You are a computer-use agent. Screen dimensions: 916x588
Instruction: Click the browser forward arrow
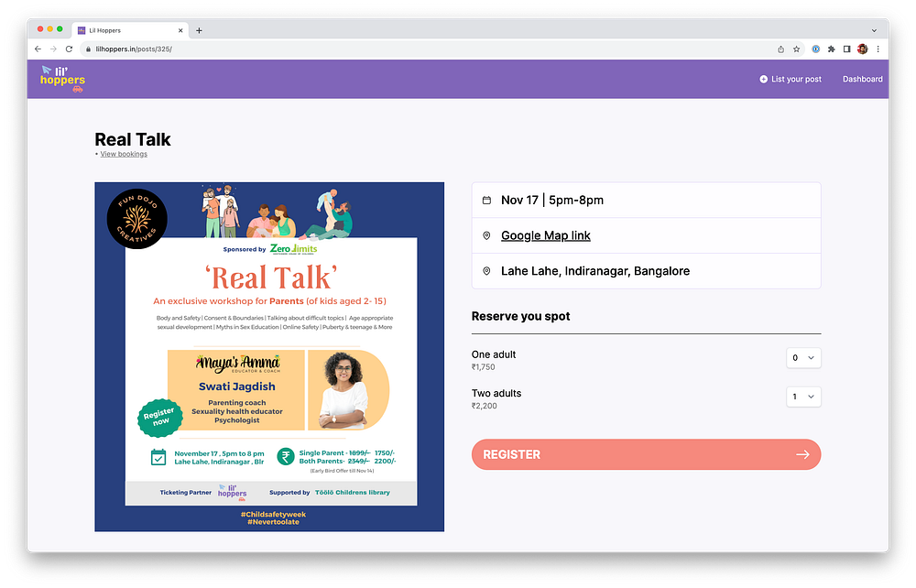coord(53,49)
